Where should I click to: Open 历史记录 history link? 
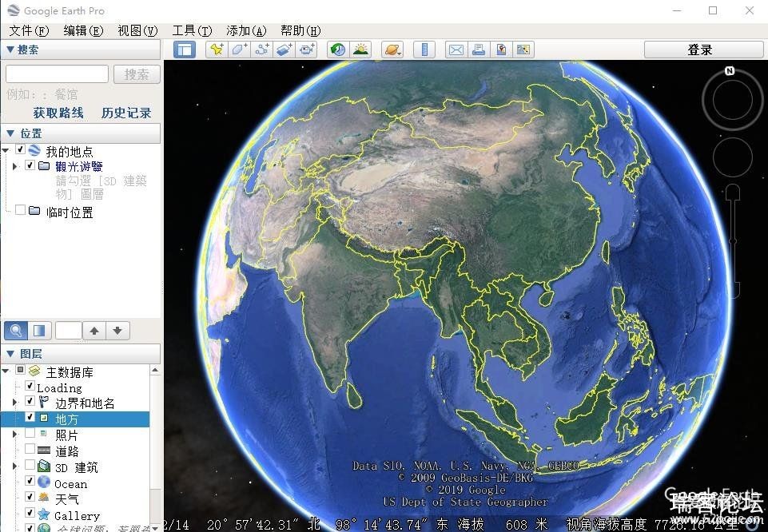click(x=126, y=113)
